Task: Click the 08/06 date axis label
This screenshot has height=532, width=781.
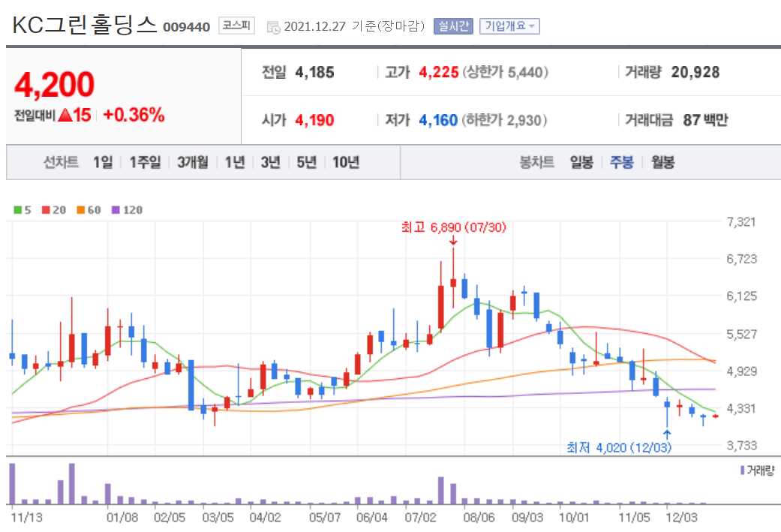Action: 479,518
